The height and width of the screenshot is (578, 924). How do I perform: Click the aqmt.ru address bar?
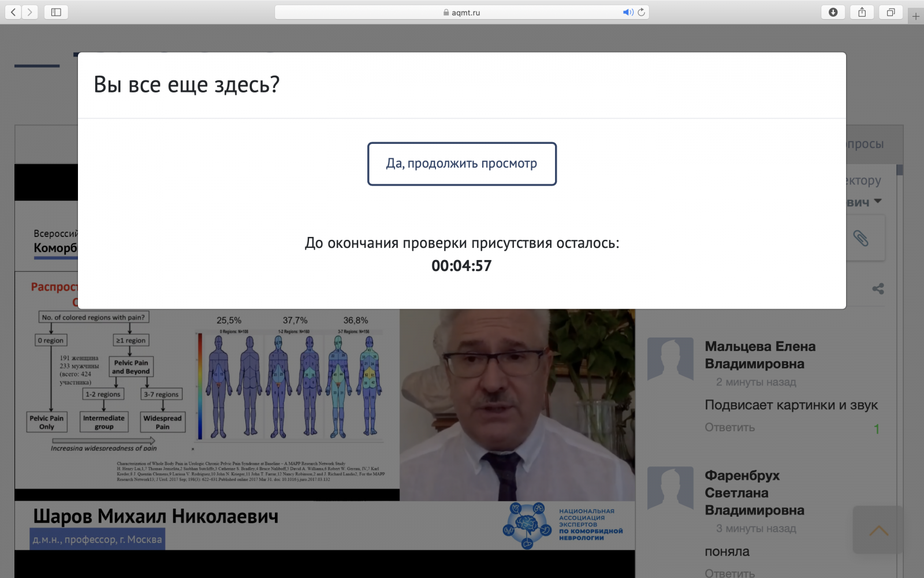tap(462, 12)
